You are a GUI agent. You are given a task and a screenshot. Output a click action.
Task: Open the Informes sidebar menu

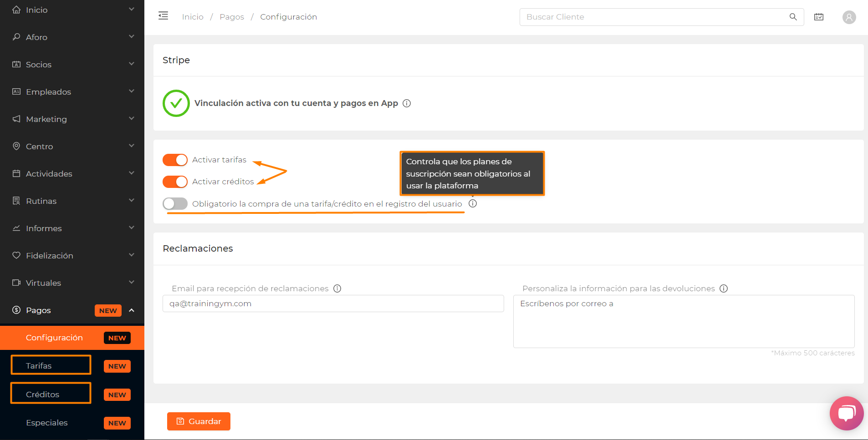click(72, 228)
